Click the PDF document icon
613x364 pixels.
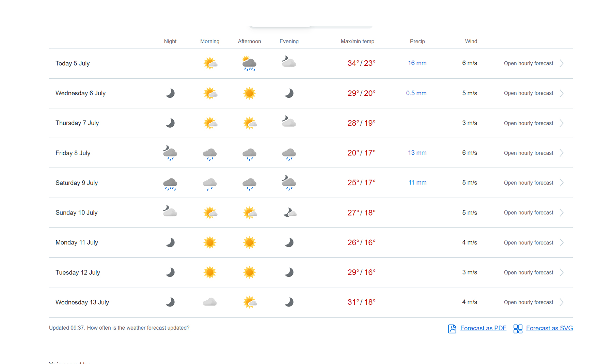[452, 329]
